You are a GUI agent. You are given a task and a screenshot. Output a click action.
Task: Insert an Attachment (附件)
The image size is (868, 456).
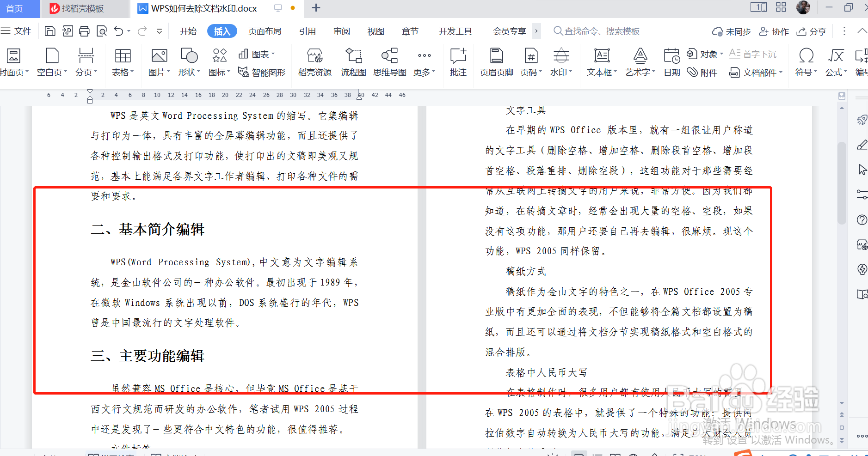(702, 72)
